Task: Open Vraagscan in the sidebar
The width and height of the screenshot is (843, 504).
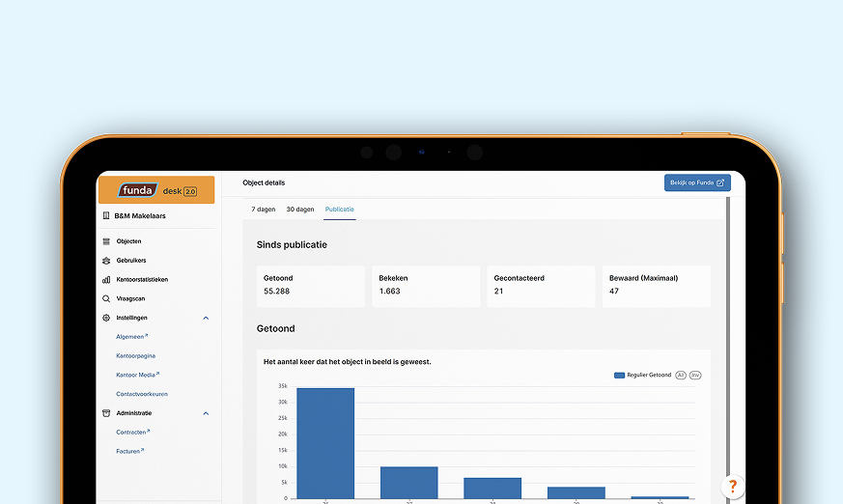Action: pos(130,298)
